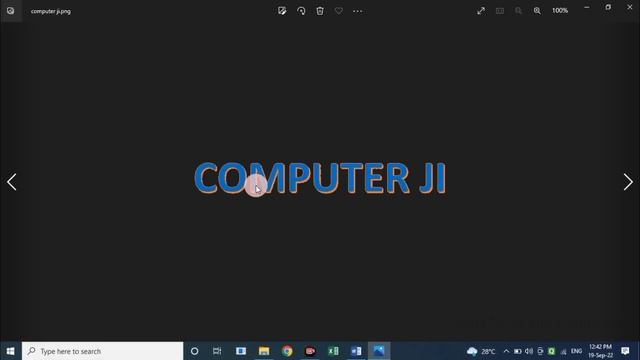Open the volume speaker tray icon

(529, 351)
